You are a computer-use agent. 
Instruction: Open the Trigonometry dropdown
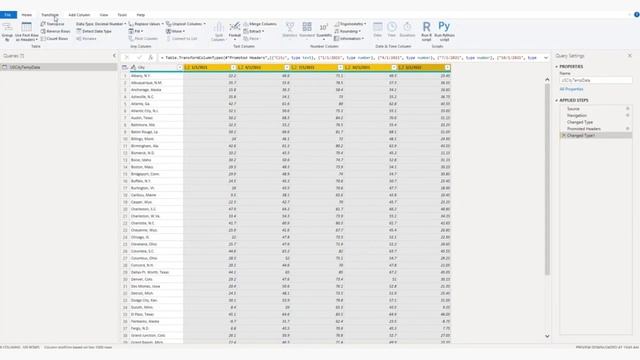click(x=350, y=24)
